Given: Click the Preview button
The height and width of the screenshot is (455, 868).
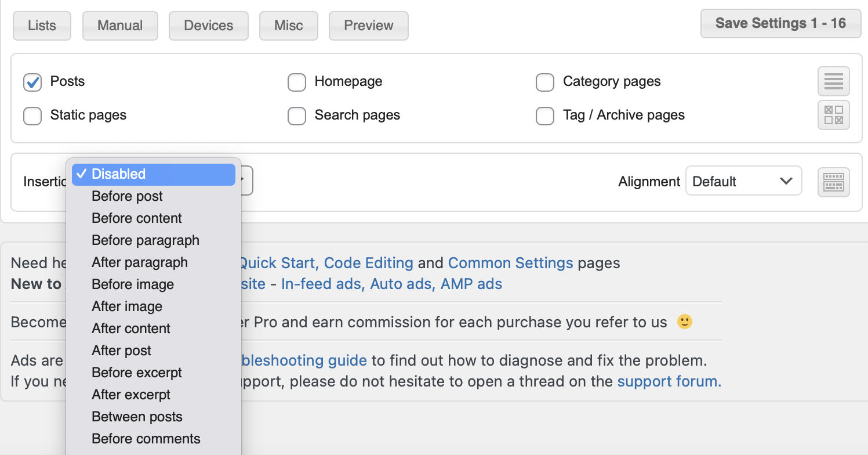Looking at the screenshot, I should (x=368, y=26).
